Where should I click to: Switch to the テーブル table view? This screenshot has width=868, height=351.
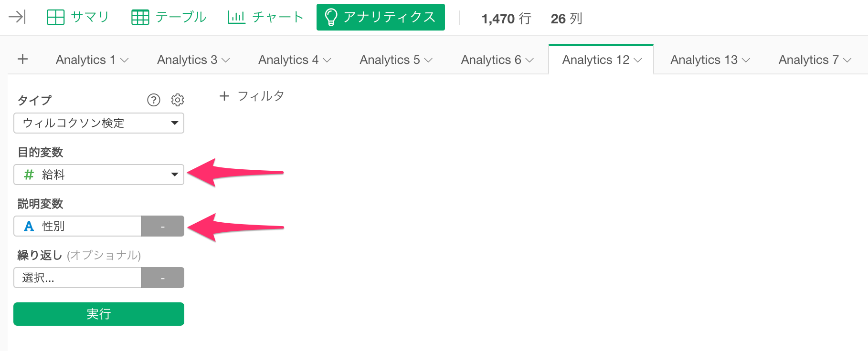tap(169, 17)
